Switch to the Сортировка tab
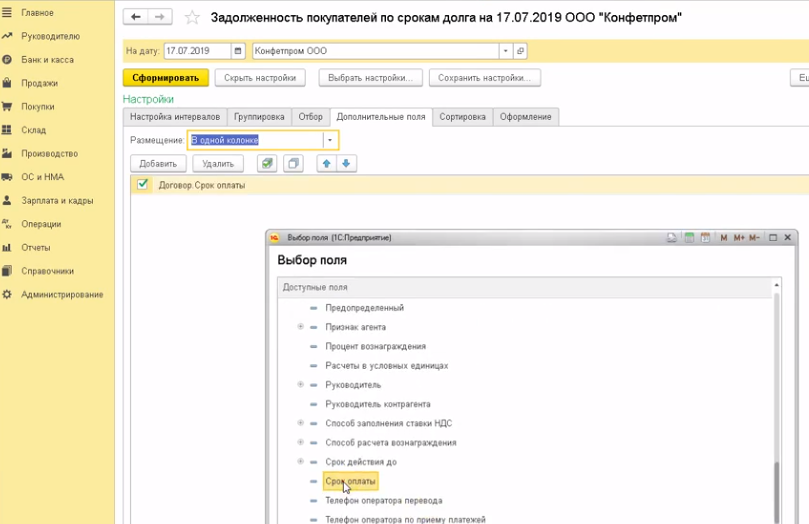Screen dimensions: 809x524 tap(462, 117)
